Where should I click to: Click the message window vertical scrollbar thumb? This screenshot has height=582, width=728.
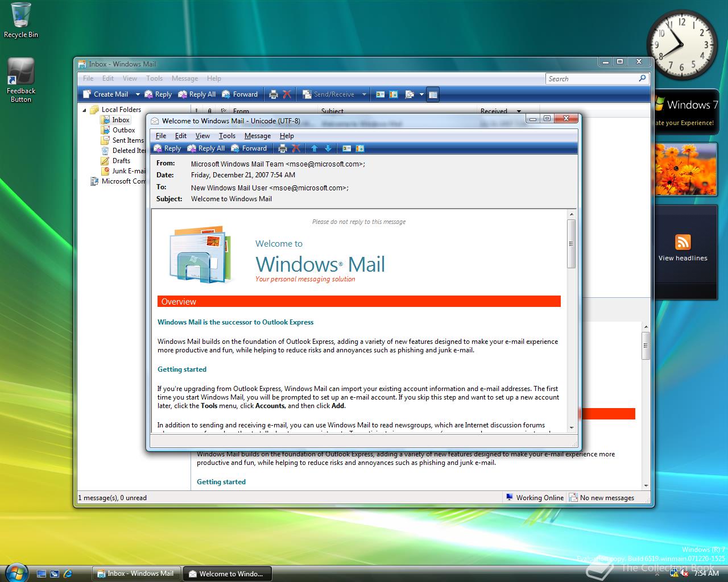click(572, 244)
